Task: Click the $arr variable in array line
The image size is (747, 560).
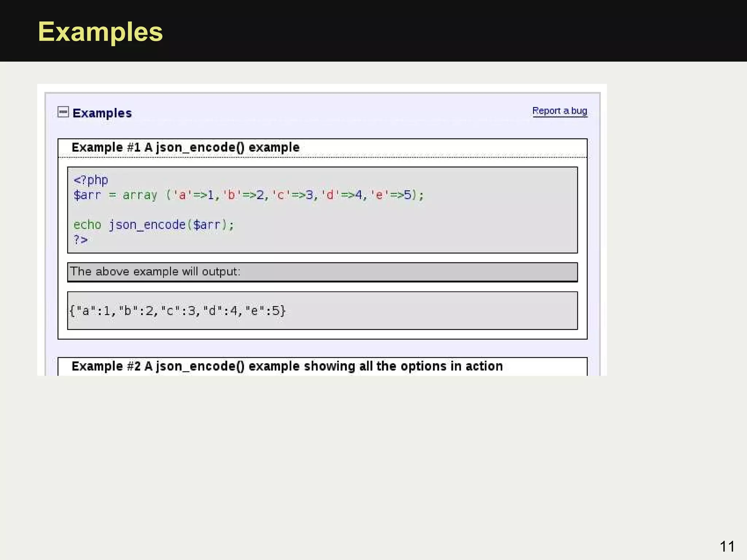Action: pos(87,195)
